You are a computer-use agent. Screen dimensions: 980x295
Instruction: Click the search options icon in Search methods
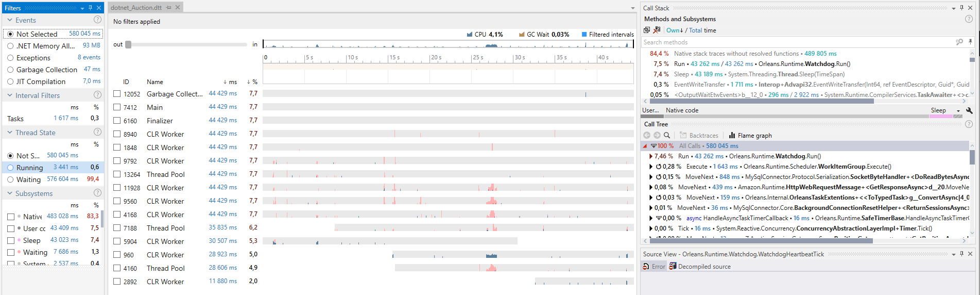[x=959, y=42]
